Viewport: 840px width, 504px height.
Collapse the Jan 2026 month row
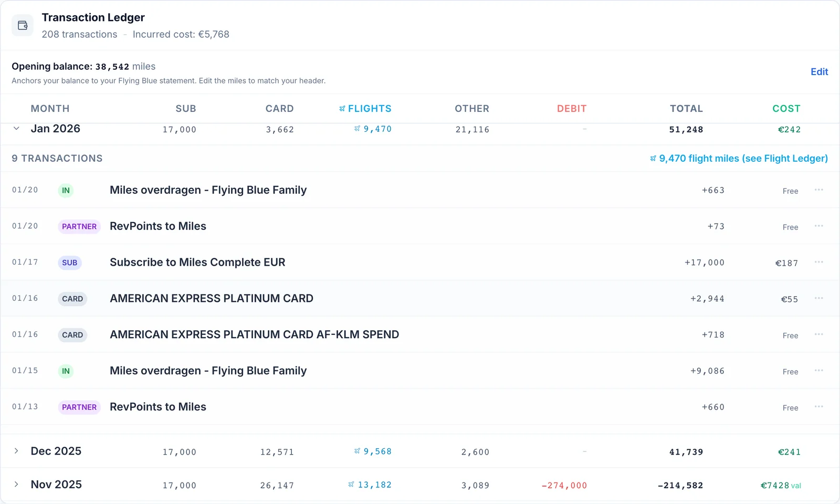16,129
